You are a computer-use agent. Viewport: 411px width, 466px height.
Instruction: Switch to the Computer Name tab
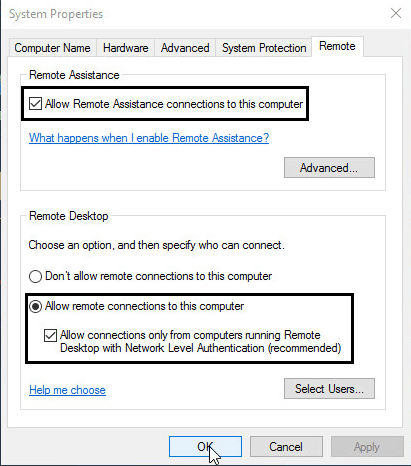[x=52, y=48]
